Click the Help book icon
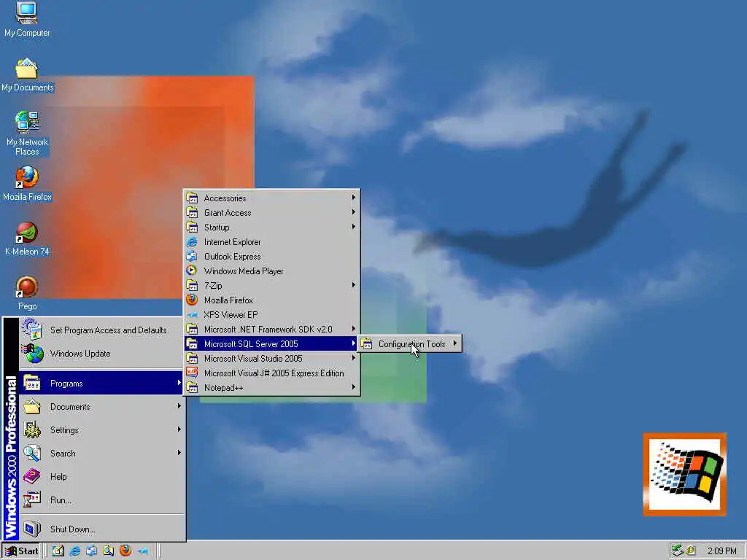747x560 pixels. pyautogui.click(x=32, y=476)
